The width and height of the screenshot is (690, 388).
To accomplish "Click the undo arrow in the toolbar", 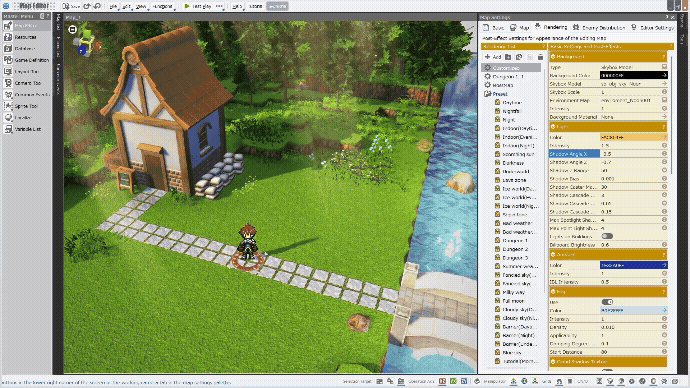I will [x=87, y=6].
